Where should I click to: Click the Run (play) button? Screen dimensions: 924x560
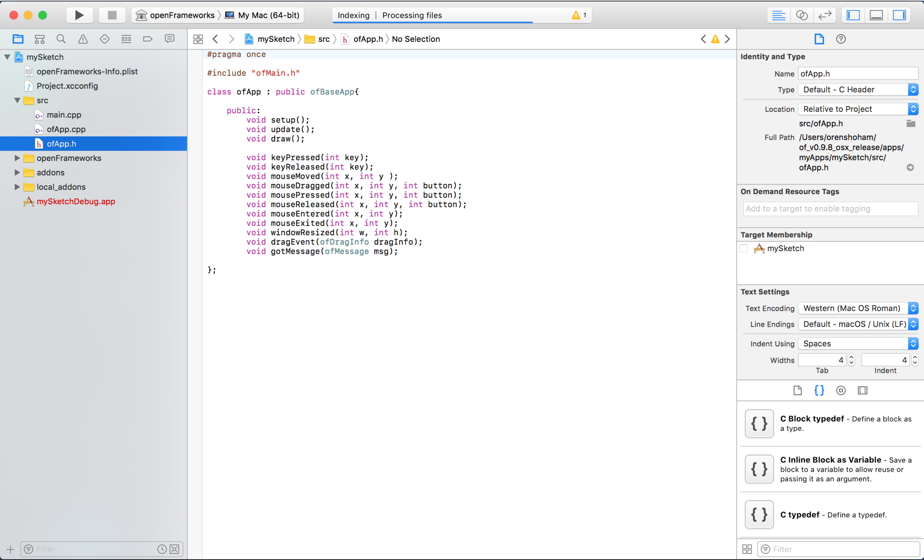(x=79, y=15)
